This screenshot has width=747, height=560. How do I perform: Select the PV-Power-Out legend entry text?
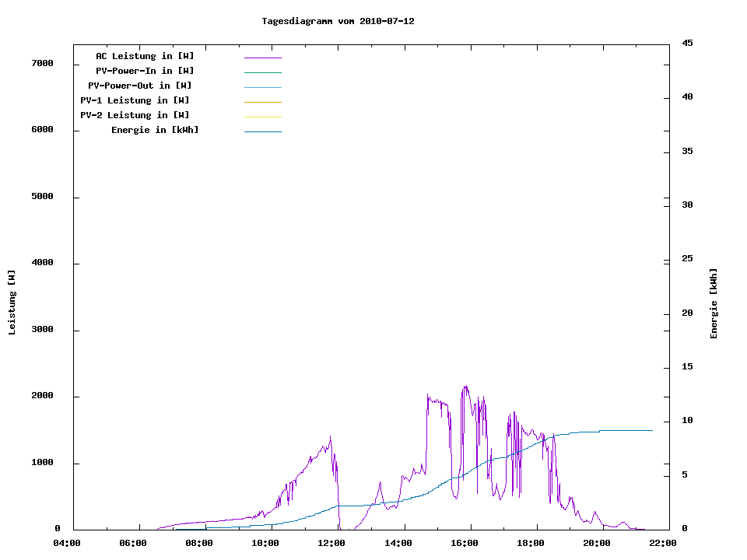click(x=141, y=86)
